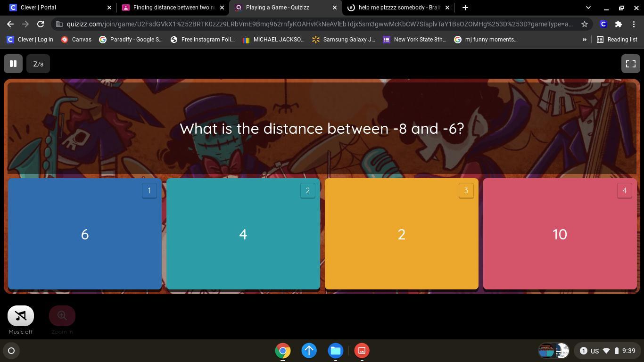Click the address bar URL
This screenshot has height=362, width=644.
pos(320,24)
